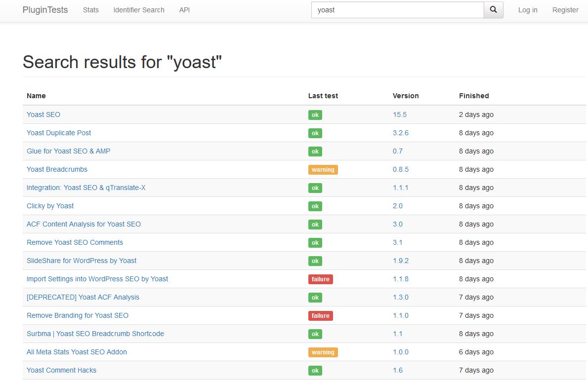The image size is (588, 380).
Task: Open the API navbar item
Action: coord(184,10)
